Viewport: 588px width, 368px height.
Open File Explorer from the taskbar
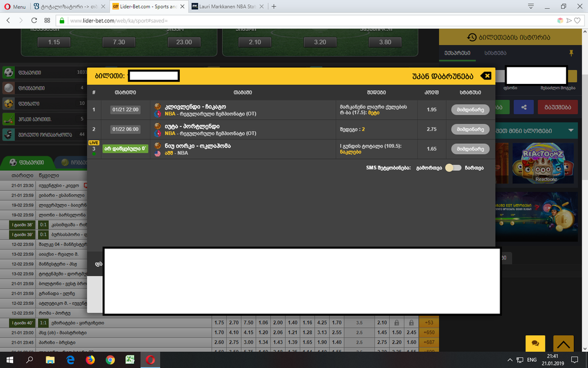[x=50, y=360]
